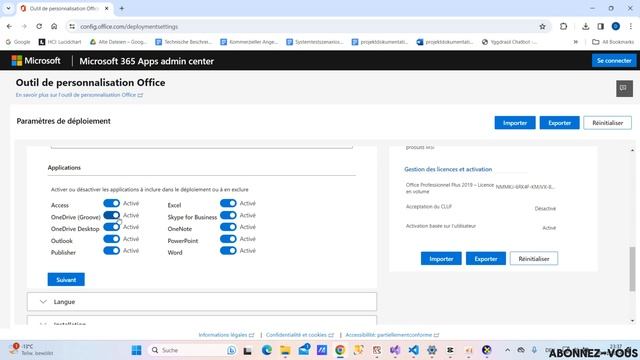The width and height of the screenshot is (640, 360).
Task: Open Chrome three-dot menu
Action: (x=631, y=27)
